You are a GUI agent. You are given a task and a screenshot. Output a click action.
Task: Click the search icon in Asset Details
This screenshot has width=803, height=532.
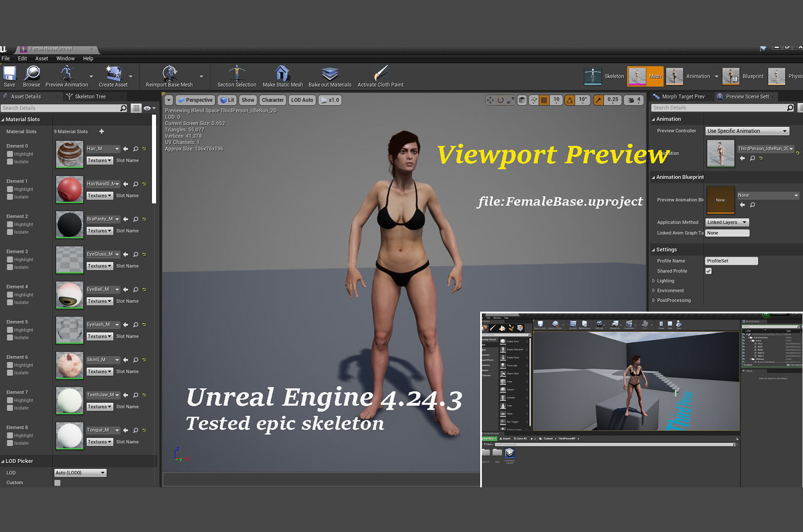[x=123, y=108]
